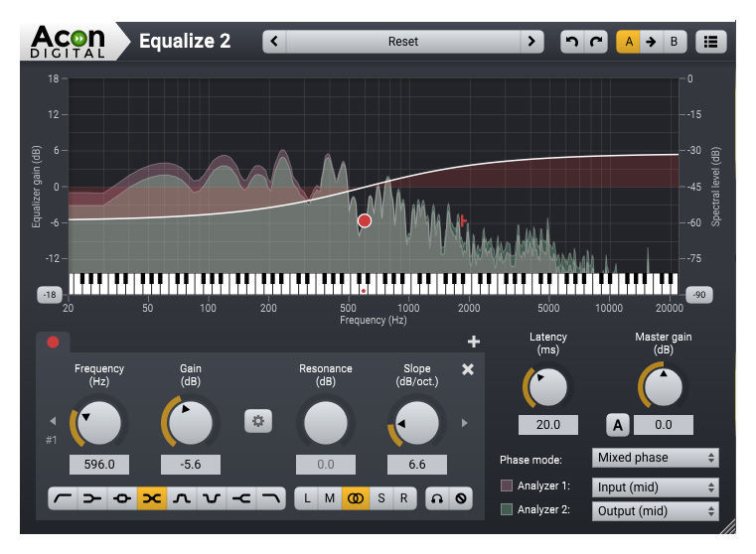Click the piano keyboard below the graph
The height and width of the screenshot is (554, 756).
(x=374, y=284)
